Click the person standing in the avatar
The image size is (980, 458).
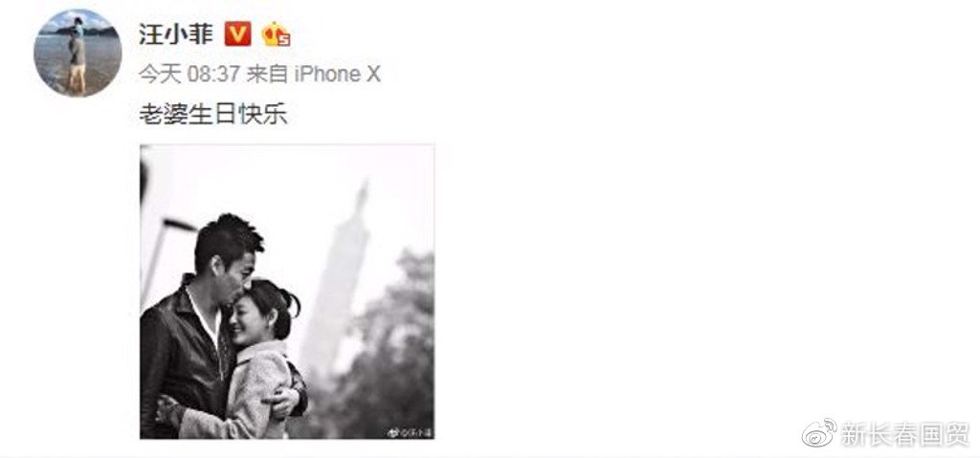point(77,56)
